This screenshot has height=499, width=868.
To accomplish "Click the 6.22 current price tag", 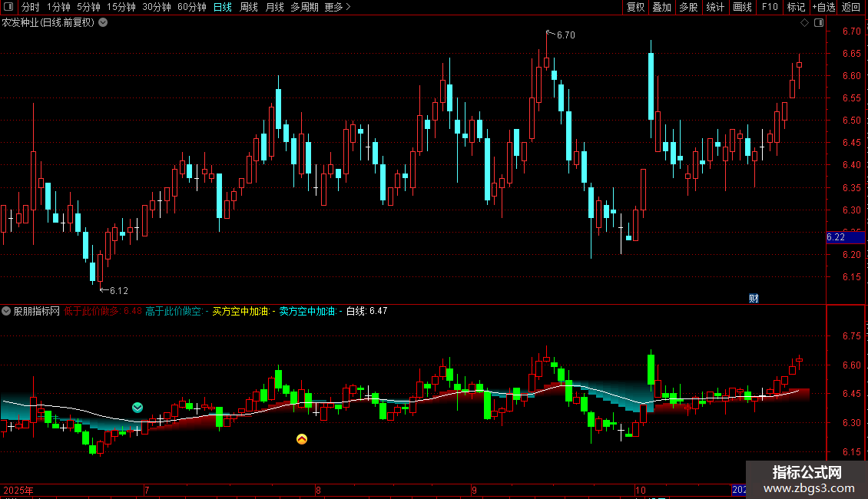I will [x=845, y=237].
